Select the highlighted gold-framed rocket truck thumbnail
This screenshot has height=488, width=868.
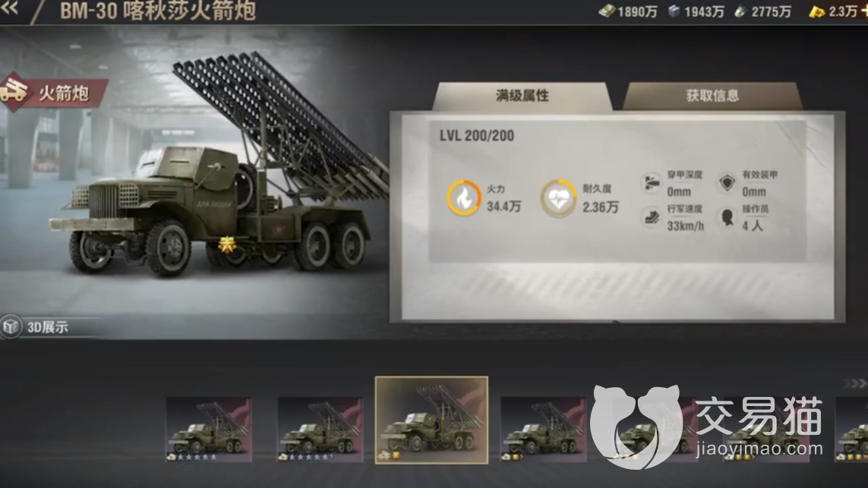pyautogui.click(x=432, y=420)
